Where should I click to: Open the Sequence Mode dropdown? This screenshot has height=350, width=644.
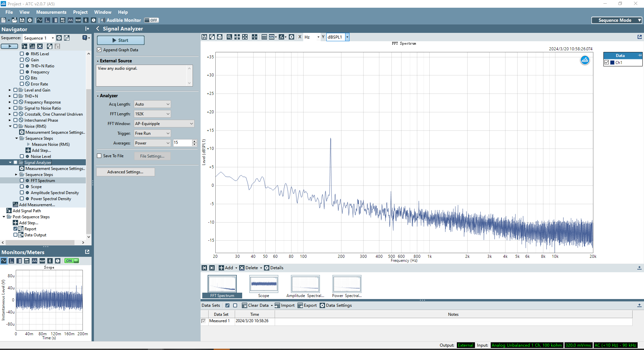pos(617,20)
